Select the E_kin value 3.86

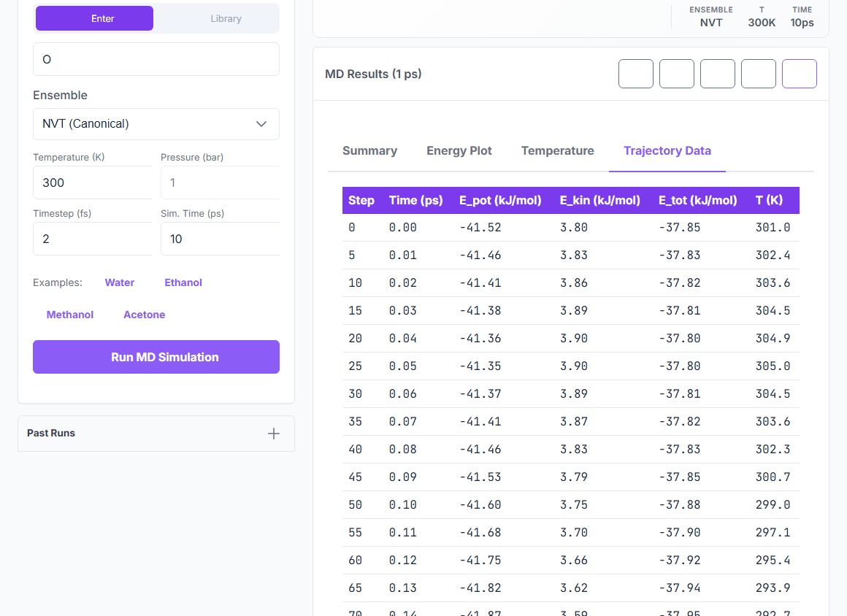click(574, 283)
